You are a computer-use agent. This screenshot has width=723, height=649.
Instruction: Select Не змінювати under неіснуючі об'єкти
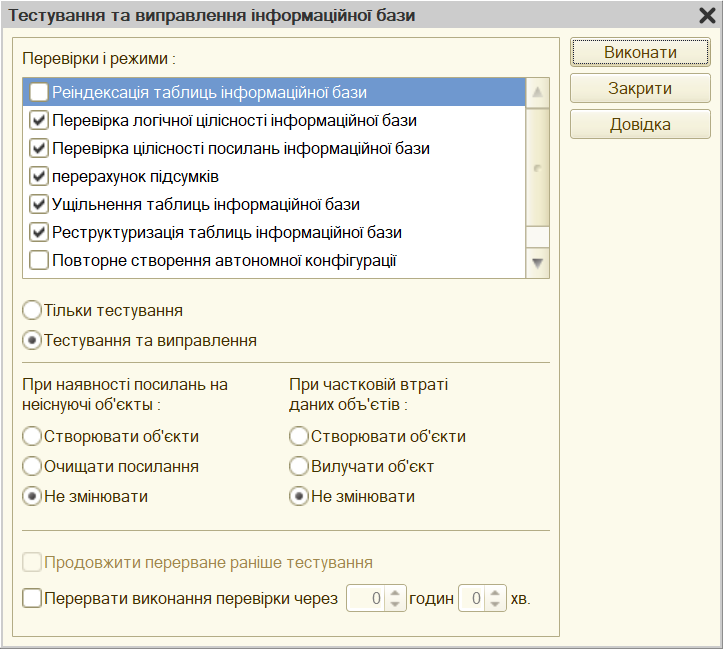32,496
